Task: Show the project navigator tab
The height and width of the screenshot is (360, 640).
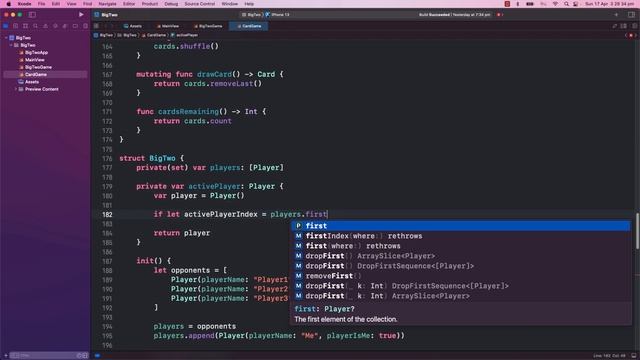Action: [x=6, y=26]
